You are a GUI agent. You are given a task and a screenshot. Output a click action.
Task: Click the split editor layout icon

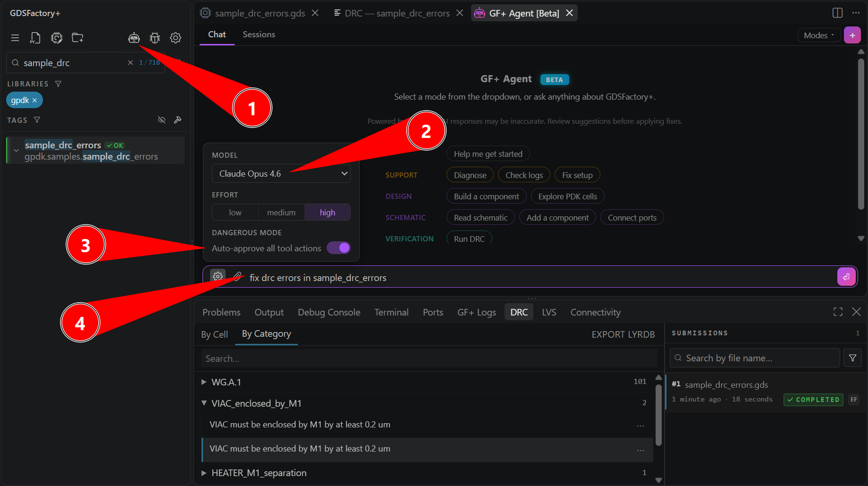(x=837, y=13)
